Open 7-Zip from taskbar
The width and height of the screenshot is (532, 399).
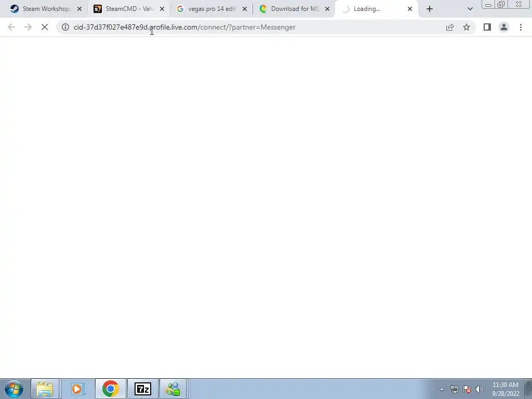[142, 389]
